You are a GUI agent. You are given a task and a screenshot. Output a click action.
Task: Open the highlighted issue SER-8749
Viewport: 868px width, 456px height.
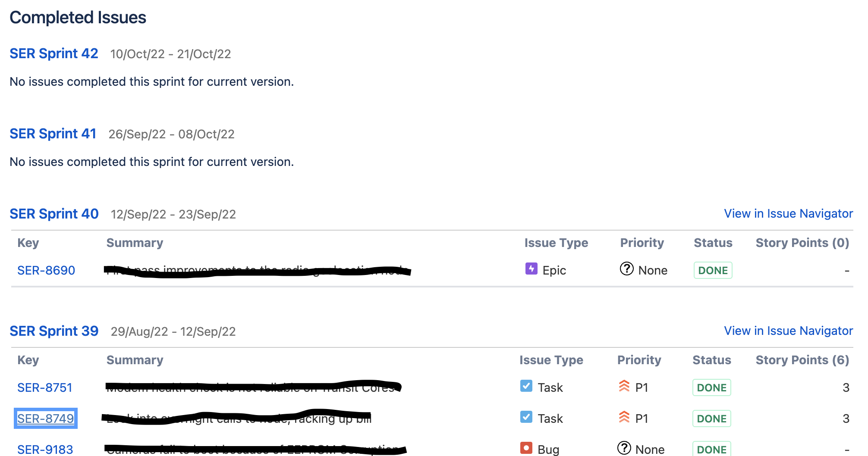tap(45, 418)
